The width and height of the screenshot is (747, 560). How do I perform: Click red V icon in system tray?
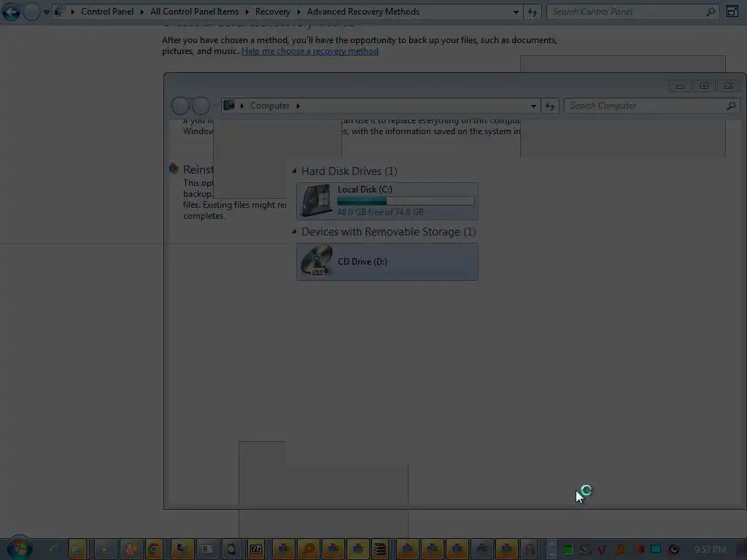(602, 550)
